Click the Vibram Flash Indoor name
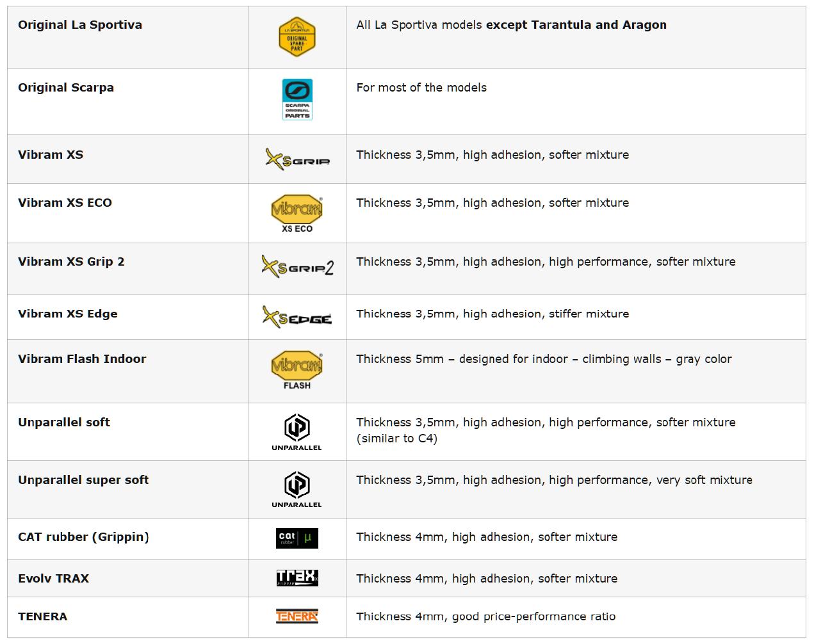Viewport: 814px width, 644px height. click(82, 359)
